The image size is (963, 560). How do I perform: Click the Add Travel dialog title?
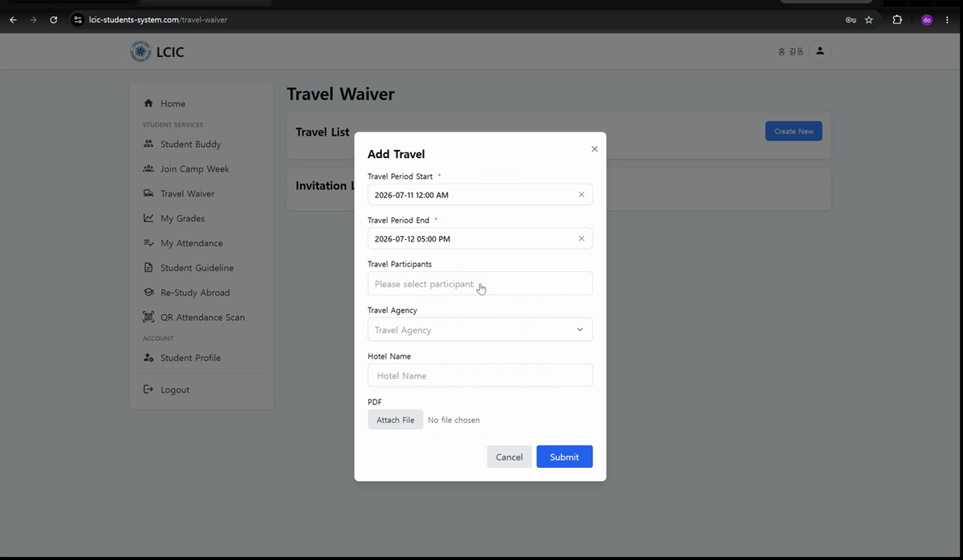click(x=396, y=154)
